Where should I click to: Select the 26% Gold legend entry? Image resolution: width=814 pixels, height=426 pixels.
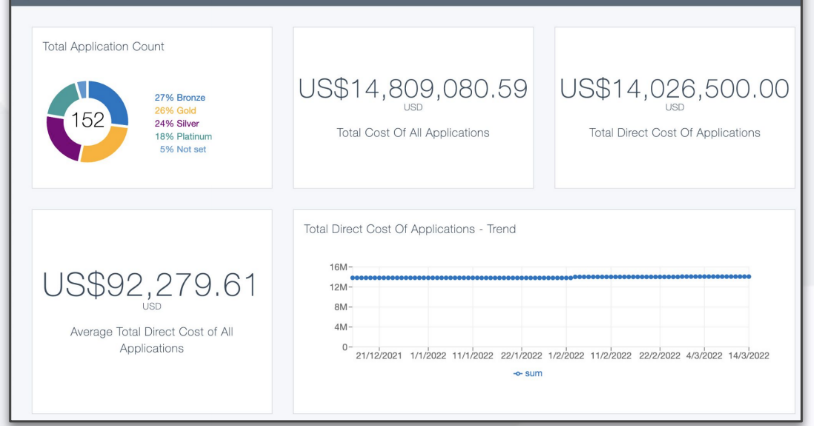[175, 110]
